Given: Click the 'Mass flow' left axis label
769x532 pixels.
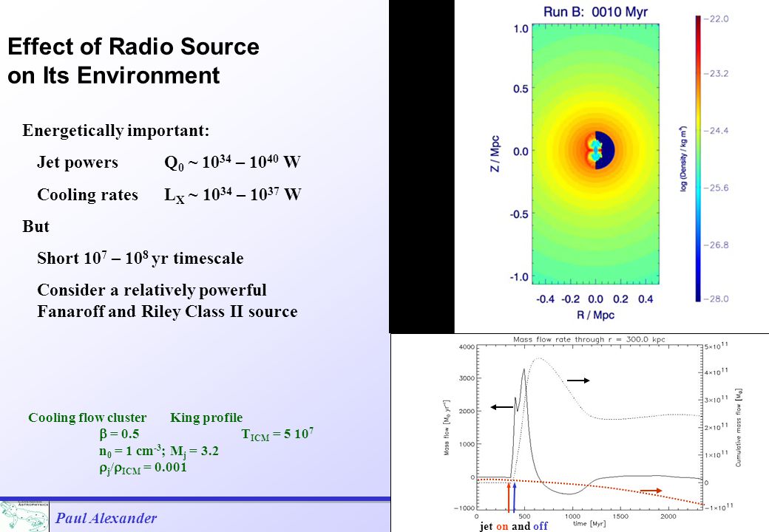Looking at the screenshot, I should point(447,428).
